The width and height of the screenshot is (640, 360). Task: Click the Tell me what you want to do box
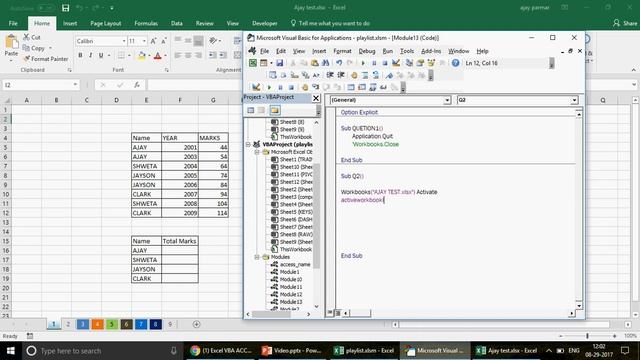[330, 23]
